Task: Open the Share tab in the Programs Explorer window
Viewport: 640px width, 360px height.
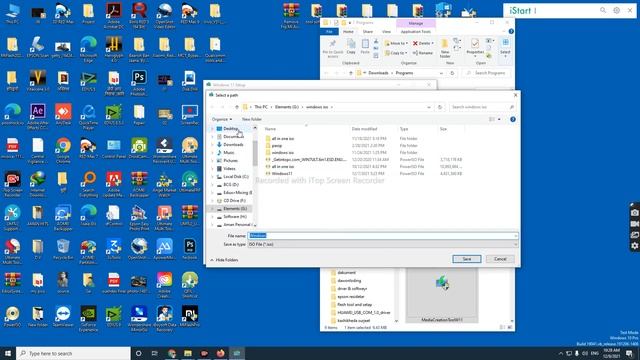Action: [x=368, y=31]
